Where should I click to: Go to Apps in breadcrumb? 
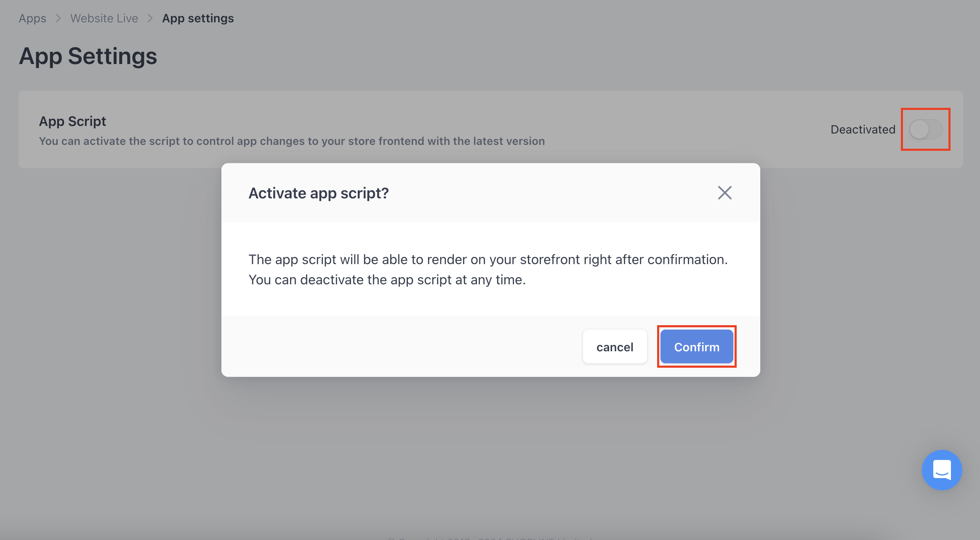pyautogui.click(x=32, y=18)
